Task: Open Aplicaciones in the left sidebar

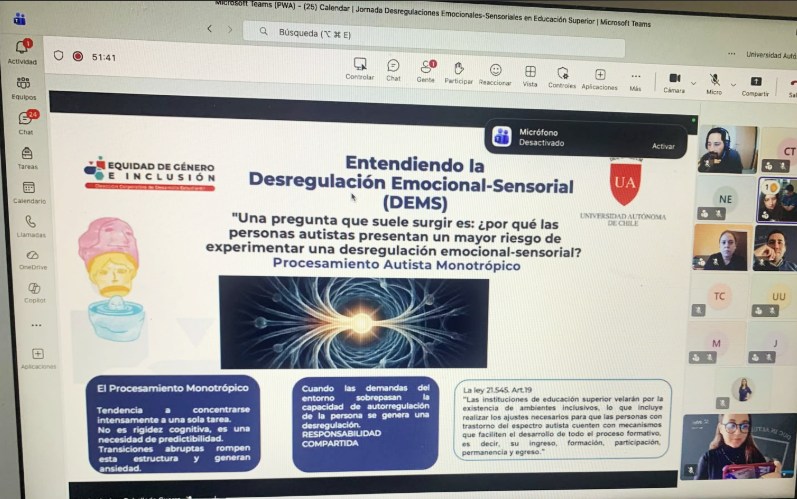Action: [38, 358]
